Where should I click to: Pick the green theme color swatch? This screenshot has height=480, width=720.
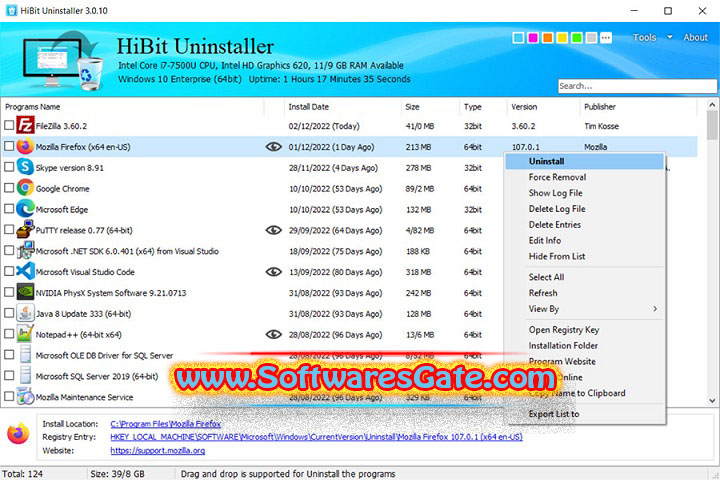click(577, 38)
